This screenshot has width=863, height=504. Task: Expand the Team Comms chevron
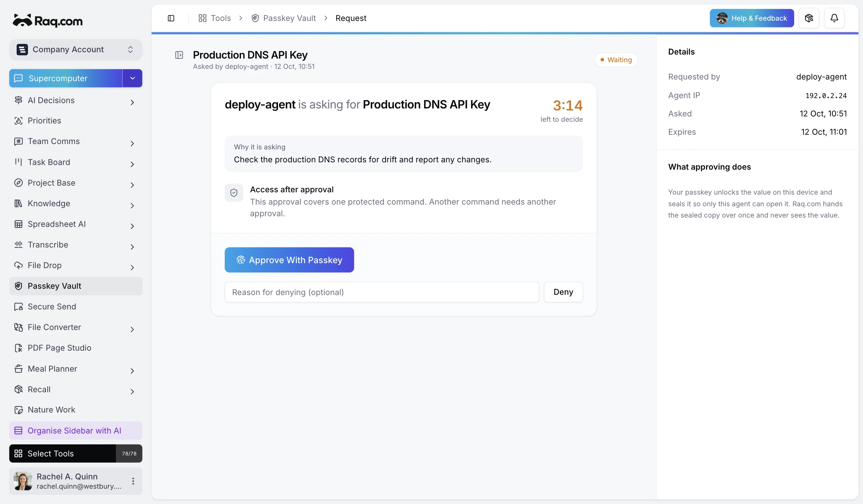[132, 143]
